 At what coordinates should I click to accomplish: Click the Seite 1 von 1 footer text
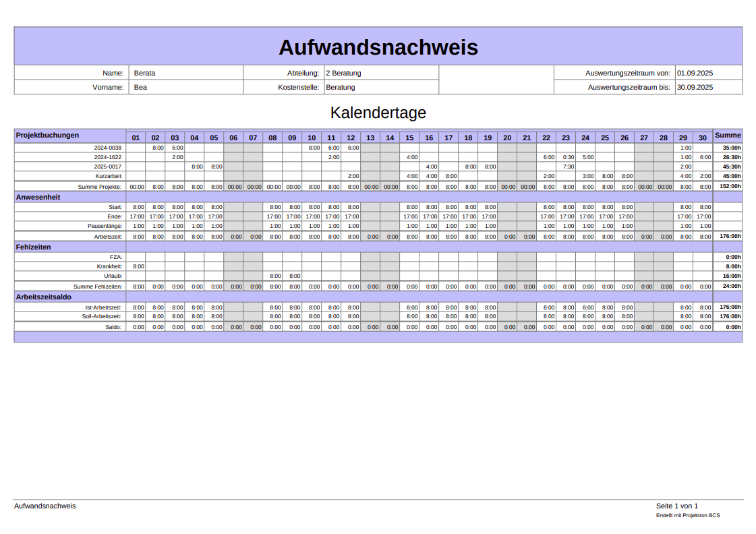point(676,506)
